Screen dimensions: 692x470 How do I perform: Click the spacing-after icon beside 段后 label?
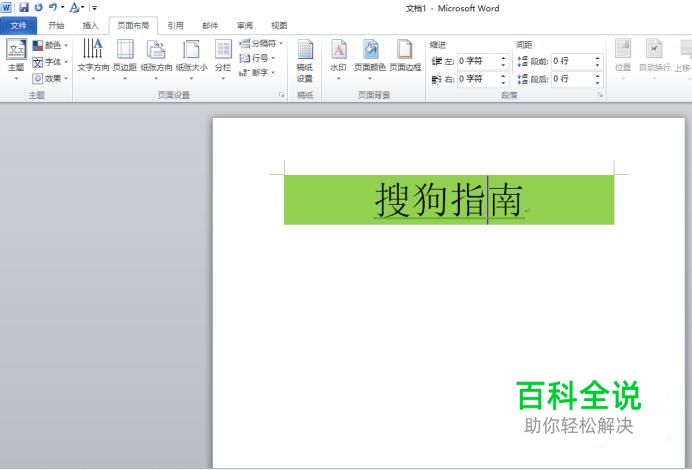pos(523,79)
